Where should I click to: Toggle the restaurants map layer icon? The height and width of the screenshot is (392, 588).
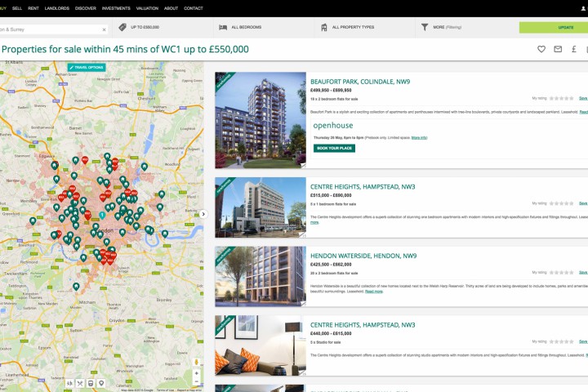[80, 383]
